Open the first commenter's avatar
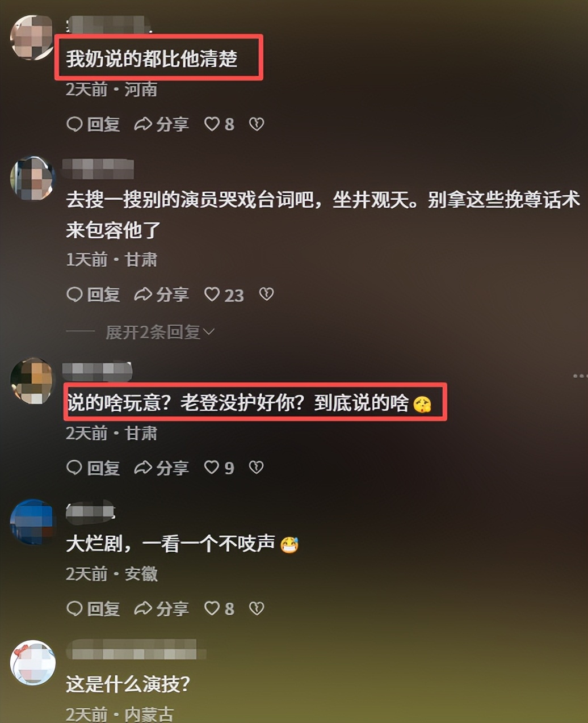Image resolution: width=588 pixels, height=723 pixels. point(32,37)
